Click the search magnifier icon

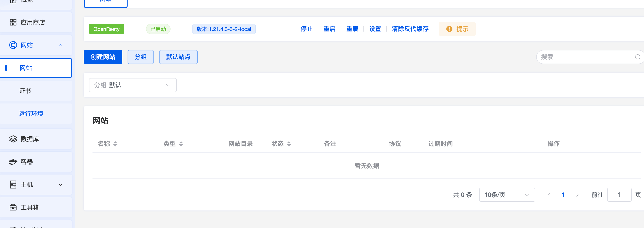coord(638,57)
